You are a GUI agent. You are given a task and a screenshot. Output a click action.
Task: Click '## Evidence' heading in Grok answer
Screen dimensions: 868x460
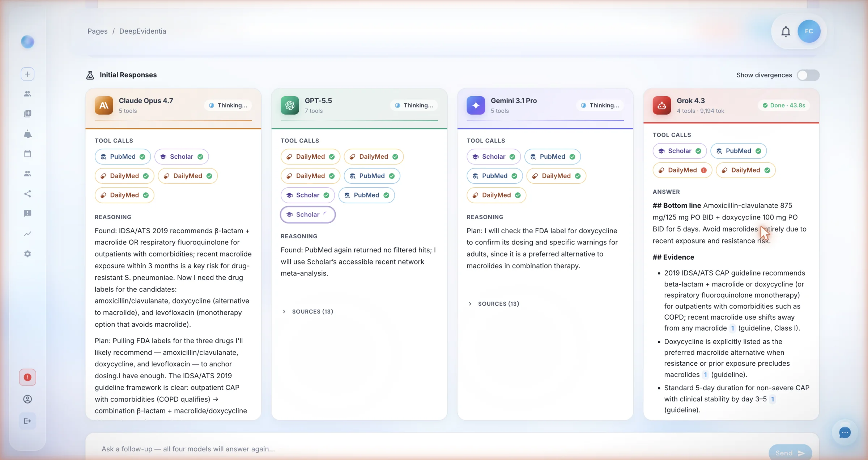(673, 257)
